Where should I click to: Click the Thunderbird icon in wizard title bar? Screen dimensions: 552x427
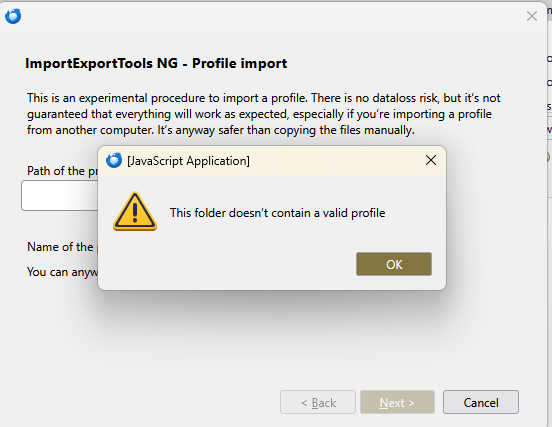point(13,16)
